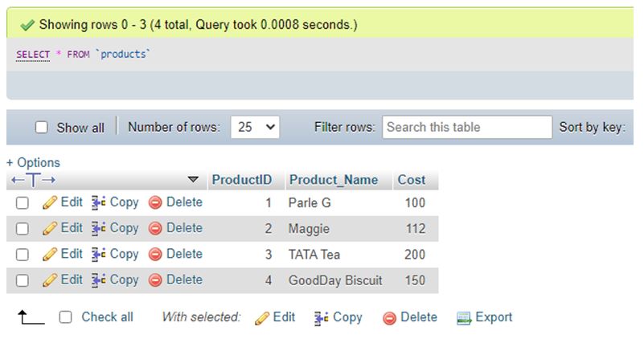This screenshot has width=644, height=347.
Task: Toggle the Check all checkbox
Action: pos(66,317)
